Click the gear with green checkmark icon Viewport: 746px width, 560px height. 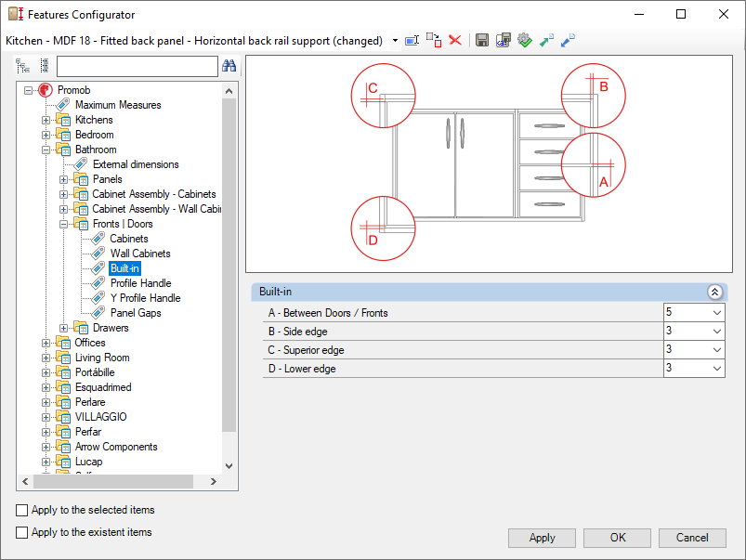click(524, 41)
